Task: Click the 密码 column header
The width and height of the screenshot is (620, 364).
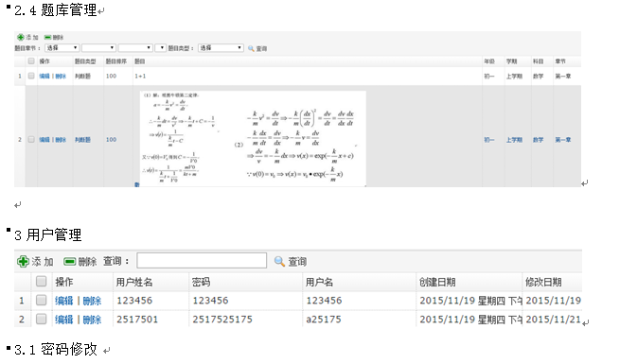Action: point(202,282)
